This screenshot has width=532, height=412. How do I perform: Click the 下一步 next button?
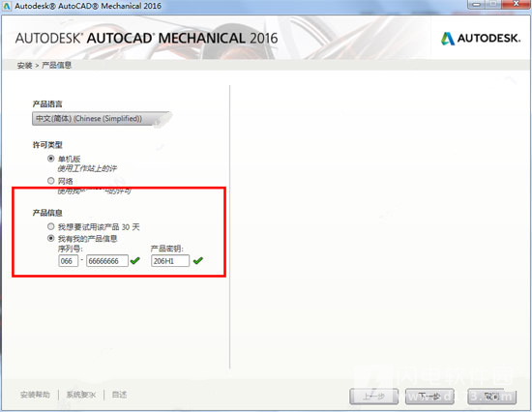pyautogui.click(x=429, y=397)
